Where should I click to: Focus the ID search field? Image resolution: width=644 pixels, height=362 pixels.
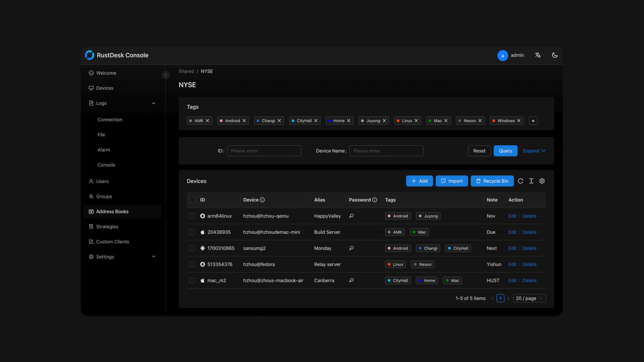[264, 151]
